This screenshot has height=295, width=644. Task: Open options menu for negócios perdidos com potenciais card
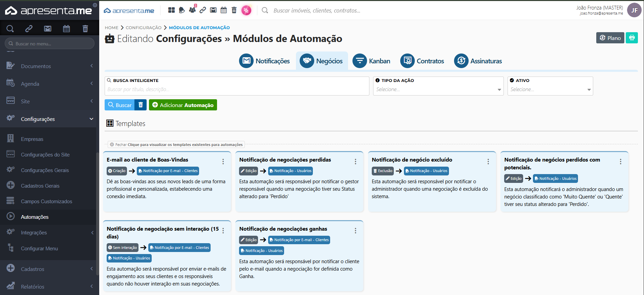pos(621,162)
